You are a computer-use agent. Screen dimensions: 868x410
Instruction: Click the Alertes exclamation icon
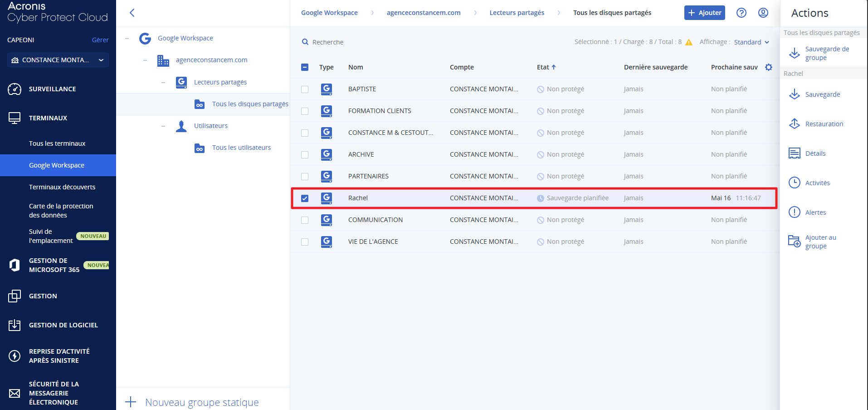click(x=795, y=212)
